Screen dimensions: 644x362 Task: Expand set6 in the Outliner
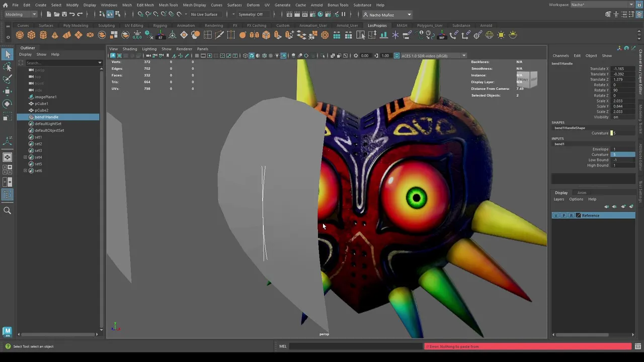coord(25,171)
